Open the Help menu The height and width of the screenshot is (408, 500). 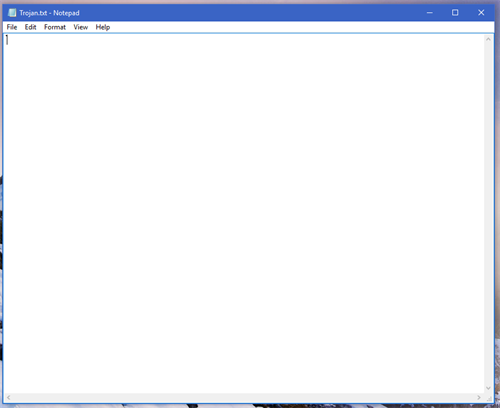[103, 27]
